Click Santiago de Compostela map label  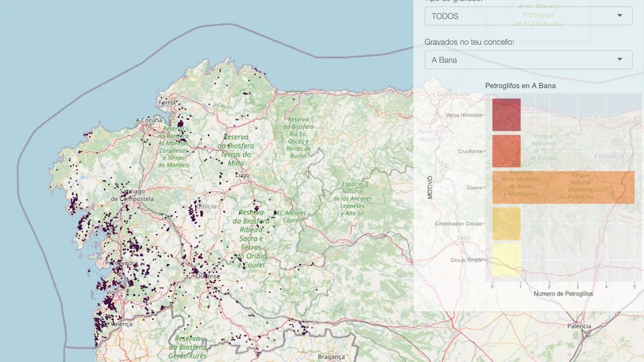click(132, 195)
